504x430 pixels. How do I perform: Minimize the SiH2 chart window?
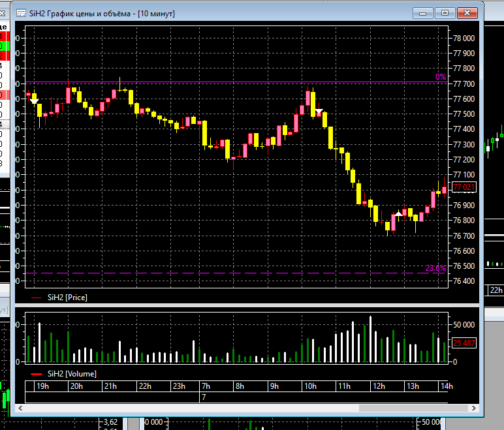point(423,13)
